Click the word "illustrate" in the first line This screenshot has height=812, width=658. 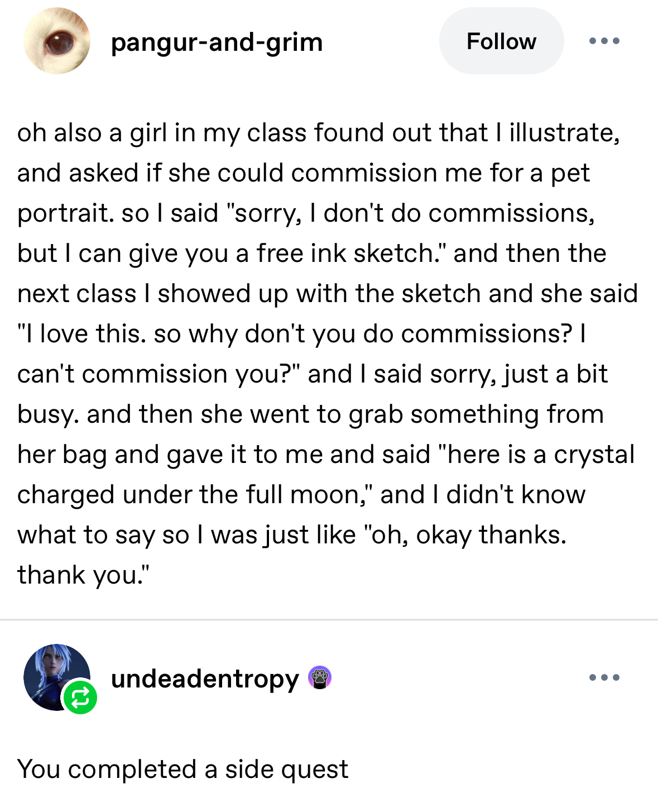(x=563, y=133)
